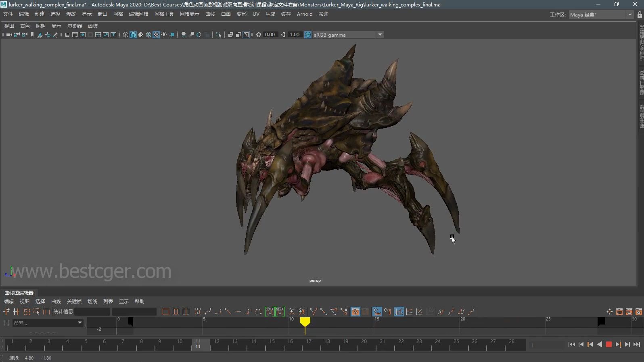Screen dimensions: 644x362
Task: Open the graph editor 关键帧 menu
Action: [74, 302]
